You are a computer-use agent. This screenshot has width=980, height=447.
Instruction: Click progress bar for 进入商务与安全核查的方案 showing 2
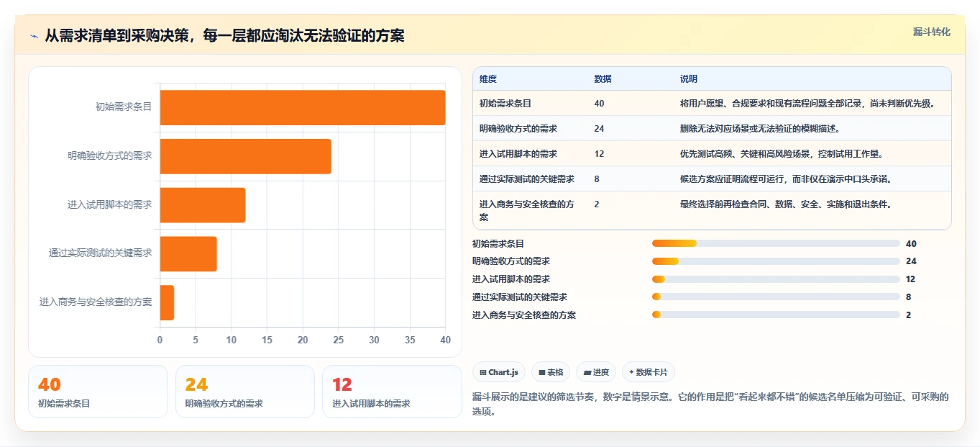coord(776,315)
